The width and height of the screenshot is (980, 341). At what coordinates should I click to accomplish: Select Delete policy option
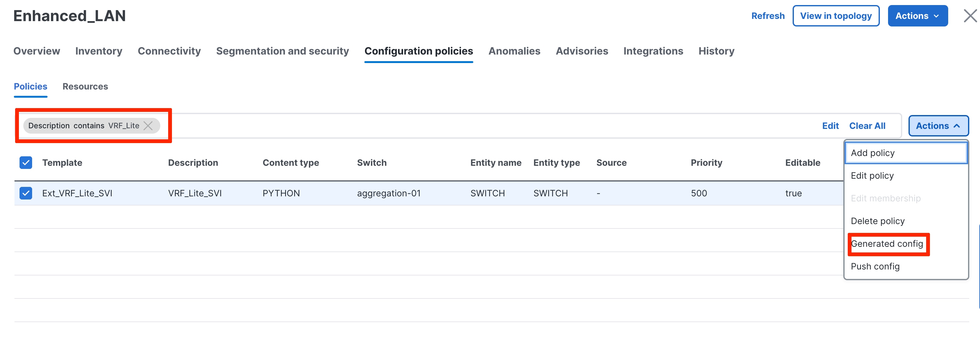[x=878, y=221]
